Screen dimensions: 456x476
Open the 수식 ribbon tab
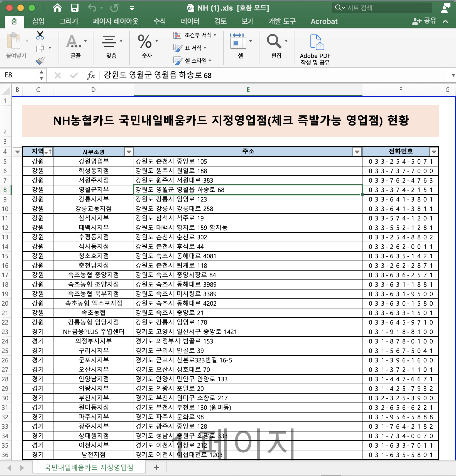coord(160,21)
